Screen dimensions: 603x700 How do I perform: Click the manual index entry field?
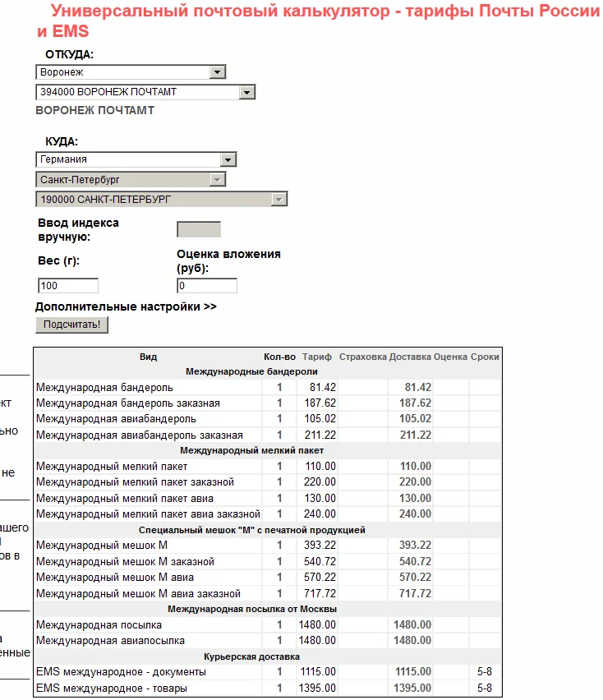[199, 229]
